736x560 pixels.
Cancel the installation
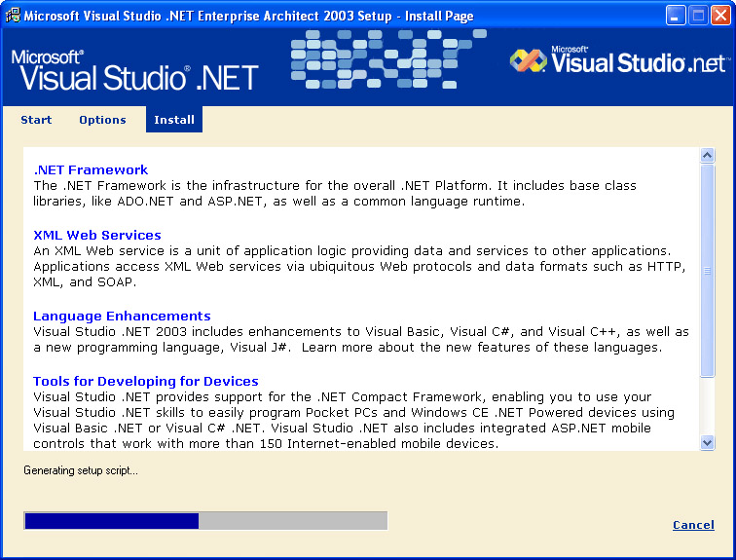pos(693,525)
